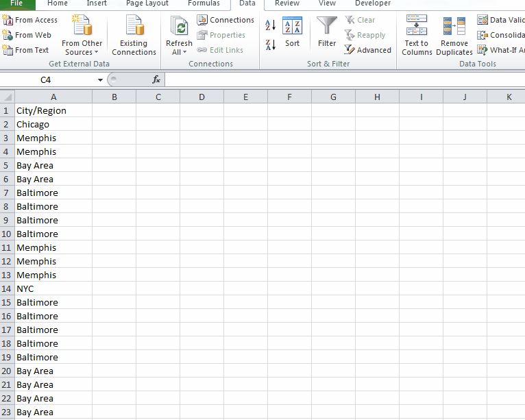
Task: Select Bay Area in row 5
Action: [x=53, y=165]
